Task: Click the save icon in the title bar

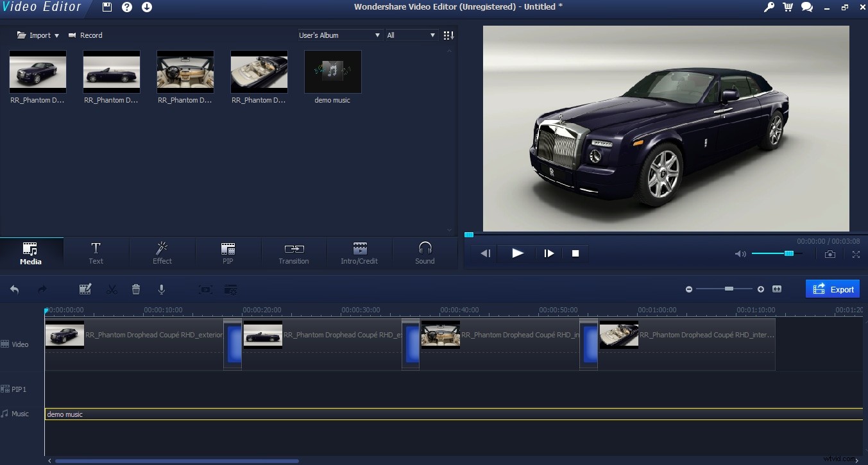Action: pyautogui.click(x=106, y=7)
